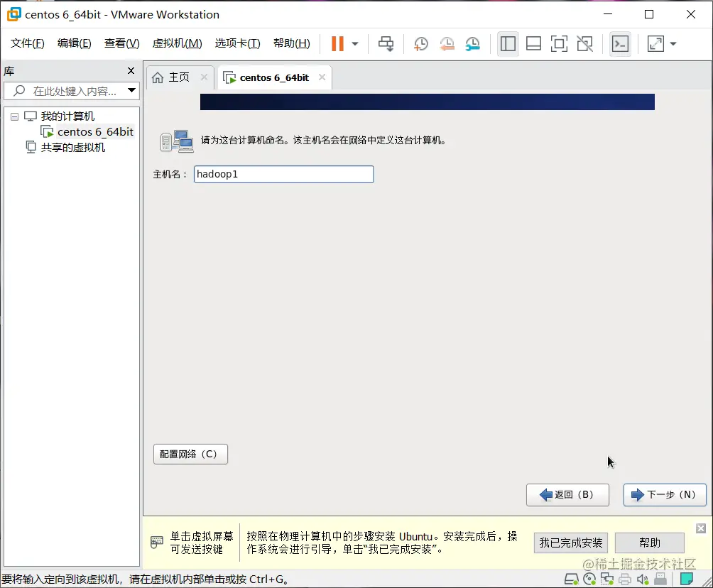Open the stretch display dropdown arrow
713x588 pixels.
(673, 44)
